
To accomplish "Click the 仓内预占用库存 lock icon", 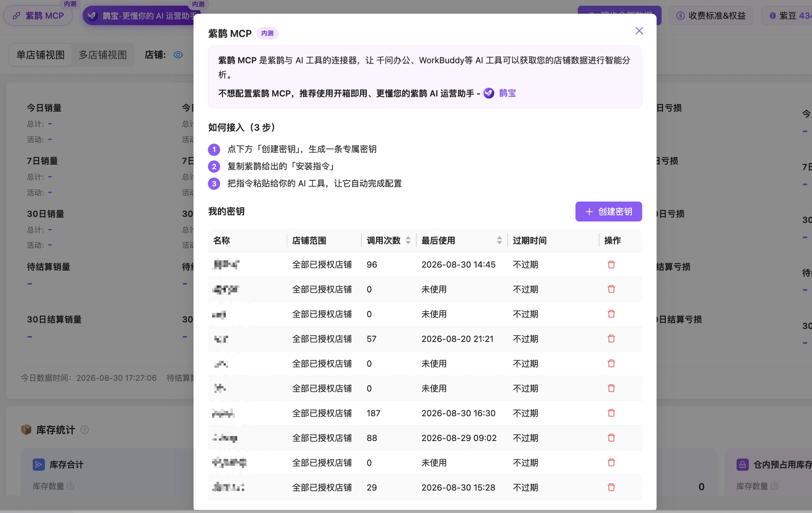I will pyautogui.click(x=742, y=464).
